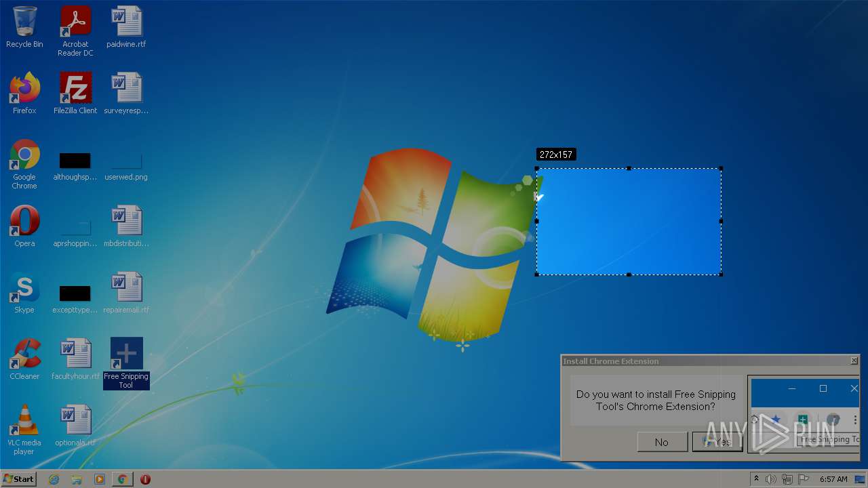Select the surveyresp document icon
868x488 pixels.
pyautogui.click(x=126, y=94)
